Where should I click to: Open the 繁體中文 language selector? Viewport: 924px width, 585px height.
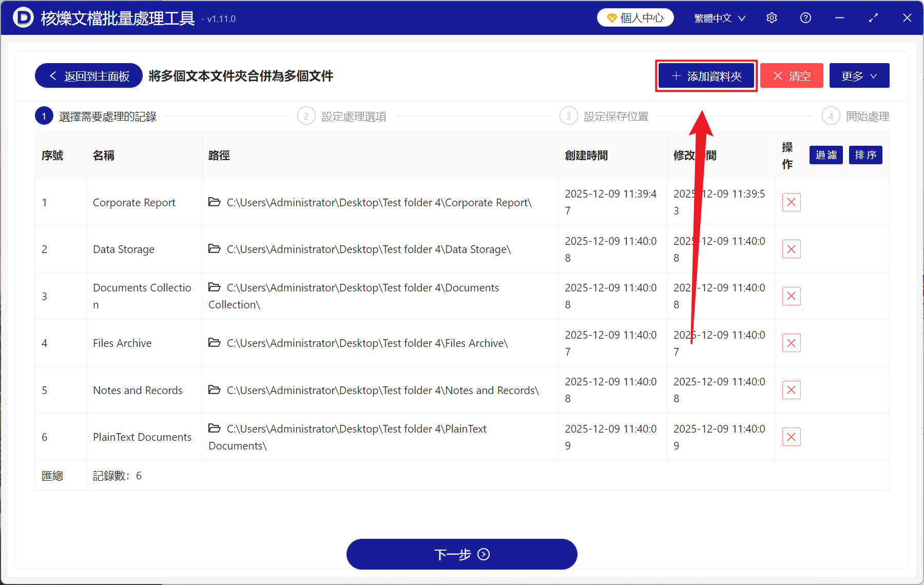718,17
